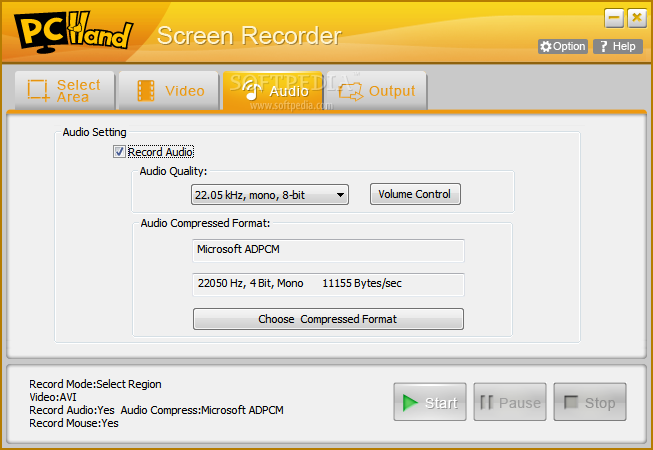
Task: Minimize the Screen Recorder window
Action: coord(614,18)
